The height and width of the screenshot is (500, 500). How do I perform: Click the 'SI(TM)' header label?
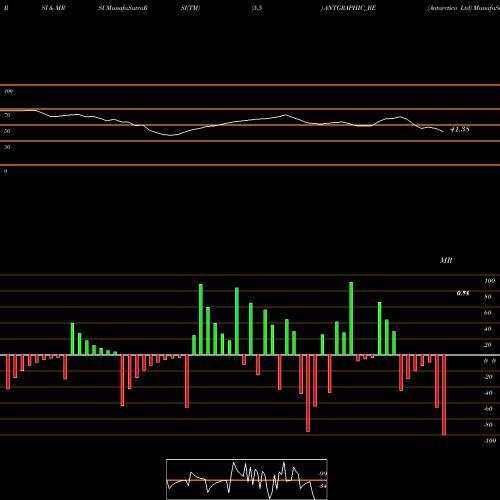tap(190, 8)
